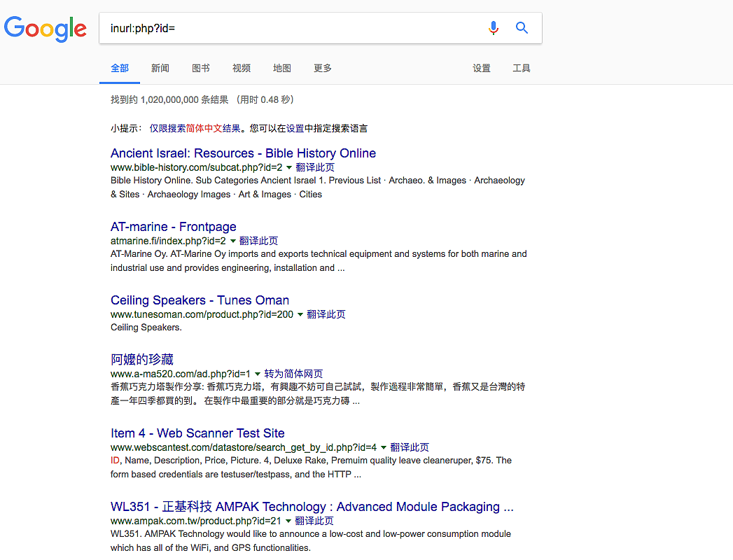This screenshot has width=733, height=560.
Task: Open the Ancient Israel: Resources result
Action: click(243, 153)
